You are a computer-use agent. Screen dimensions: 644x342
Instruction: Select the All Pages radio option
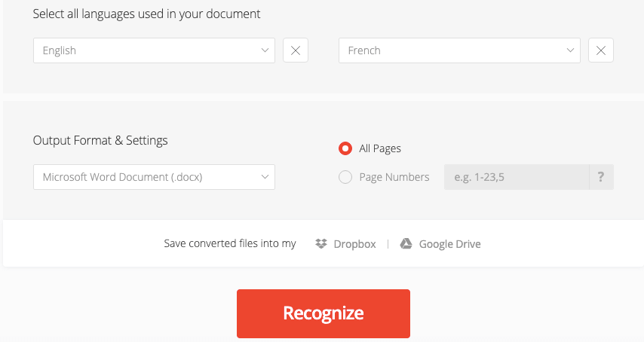[345, 148]
